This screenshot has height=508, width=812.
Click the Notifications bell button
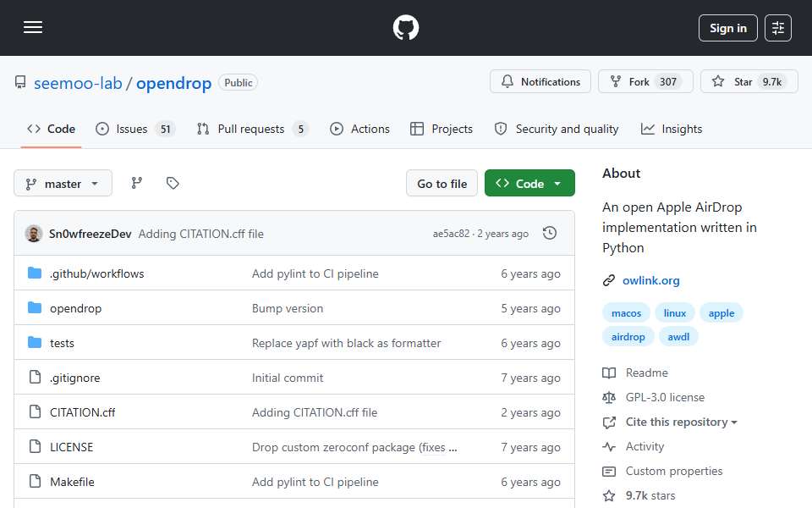pyautogui.click(x=540, y=81)
